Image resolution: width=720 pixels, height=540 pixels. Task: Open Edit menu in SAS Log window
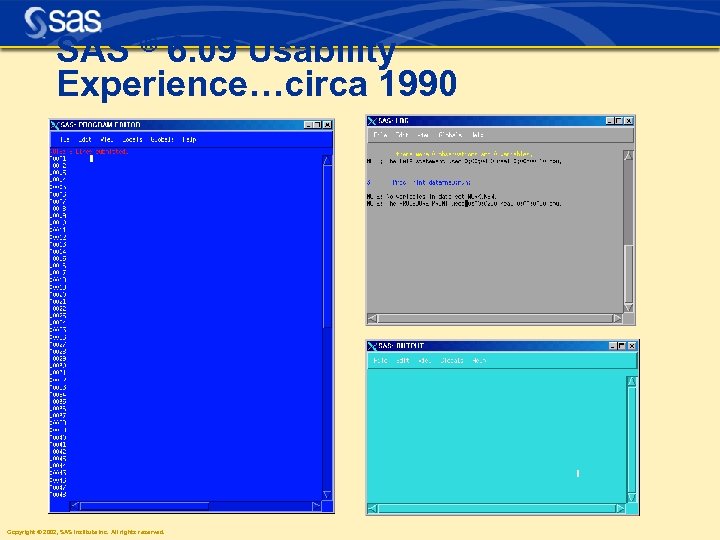point(402,135)
